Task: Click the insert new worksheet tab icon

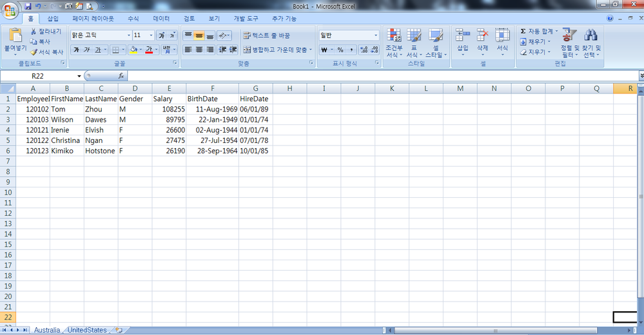Action: pos(119,330)
